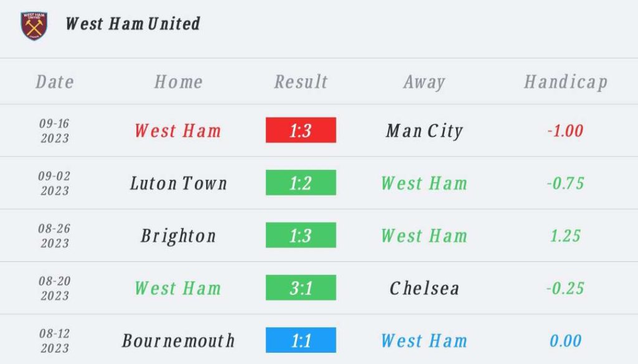Click the 1.25 handicap value
Viewport: 638px width, 364px height.
(x=566, y=236)
